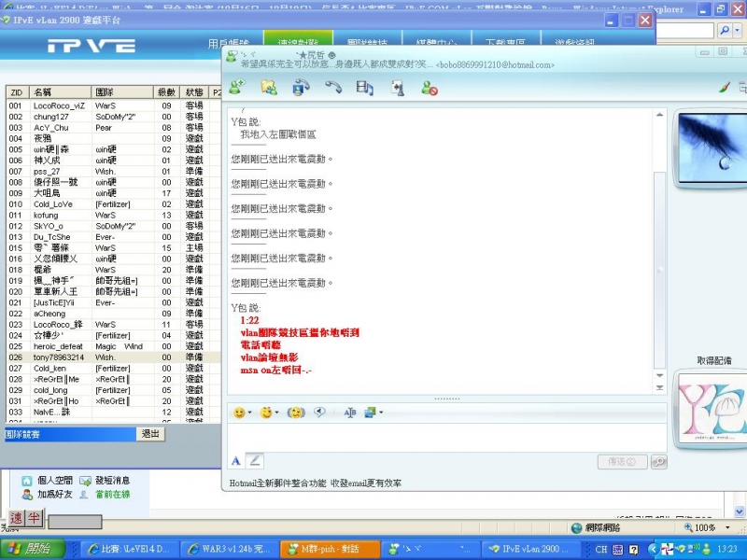Switch to handwriting pen tab
Viewport: 747px width, 560px height.
click(x=254, y=460)
